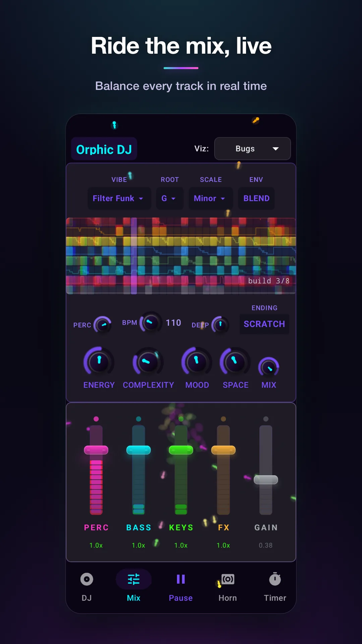This screenshot has height=644, width=362.
Task: Toggle the teal dot above BASS fader
Action: click(138, 419)
